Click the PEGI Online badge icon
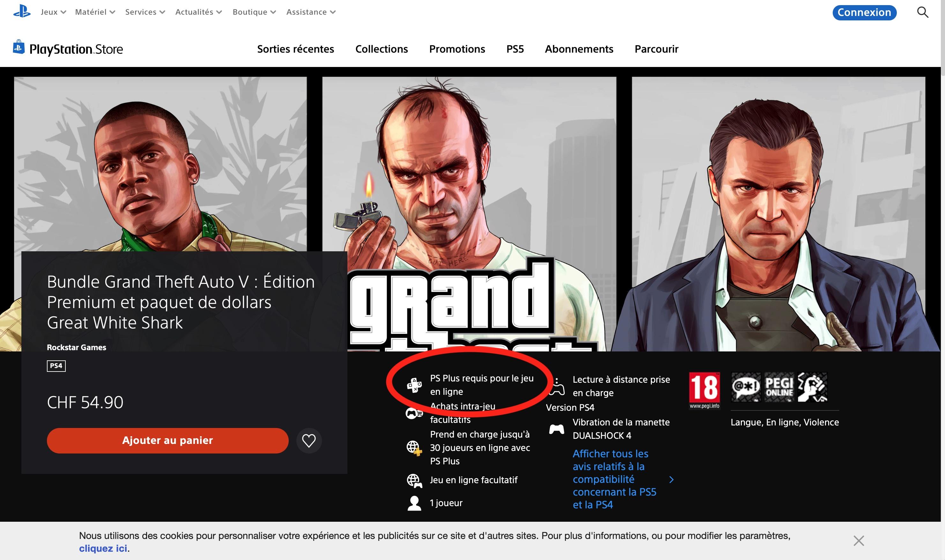945x560 pixels. pyautogui.click(x=779, y=387)
